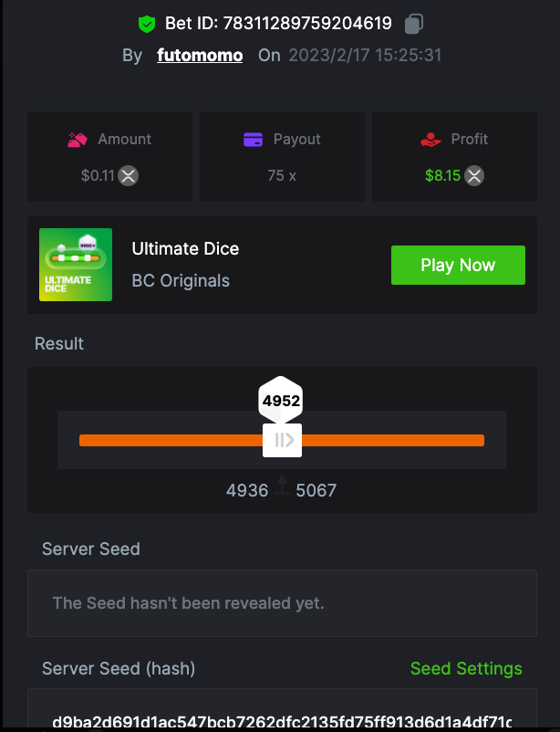
Task: Open futomomo user profile link
Action: (x=200, y=55)
